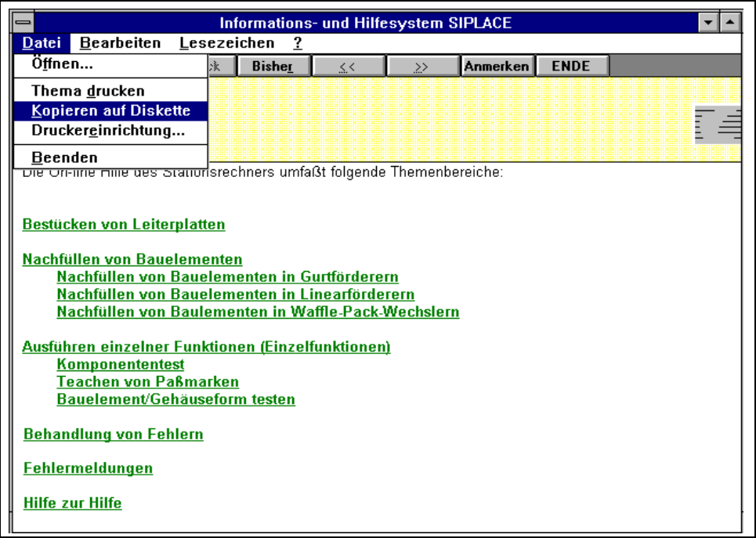
Task: Follow the Nachfüllen in Gurtförderern link
Action: tap(227, 276)
